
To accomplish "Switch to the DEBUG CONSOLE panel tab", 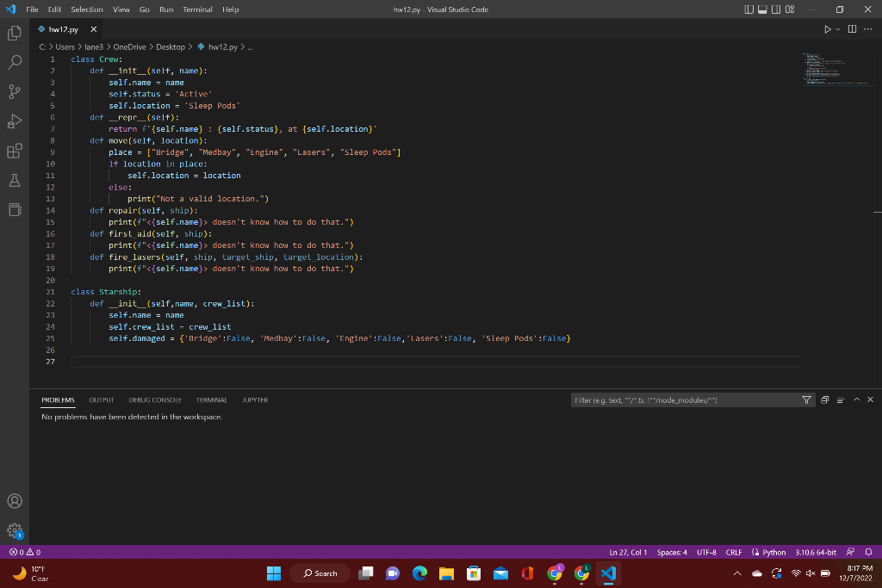I will (x=154, y=399).
